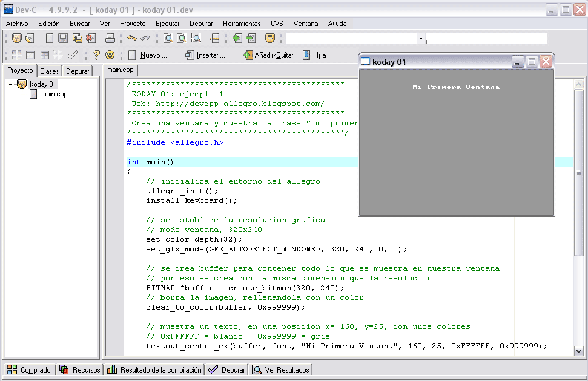Switch to the Clases side tab

50,71
